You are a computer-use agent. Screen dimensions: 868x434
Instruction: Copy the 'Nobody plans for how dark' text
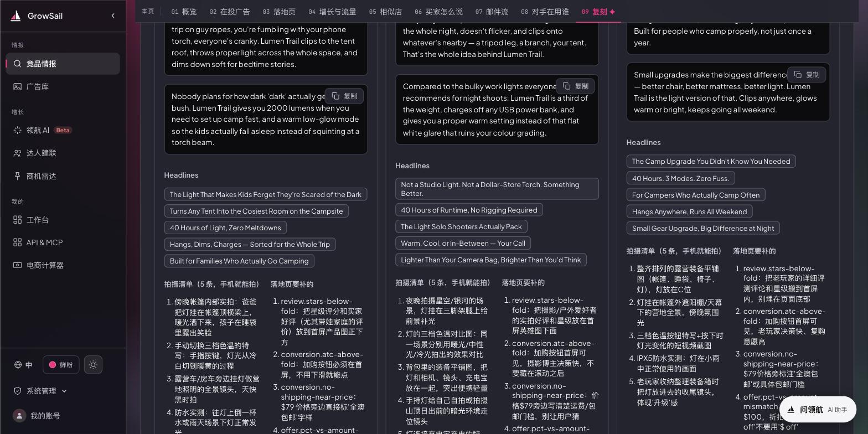coord(344,96)
